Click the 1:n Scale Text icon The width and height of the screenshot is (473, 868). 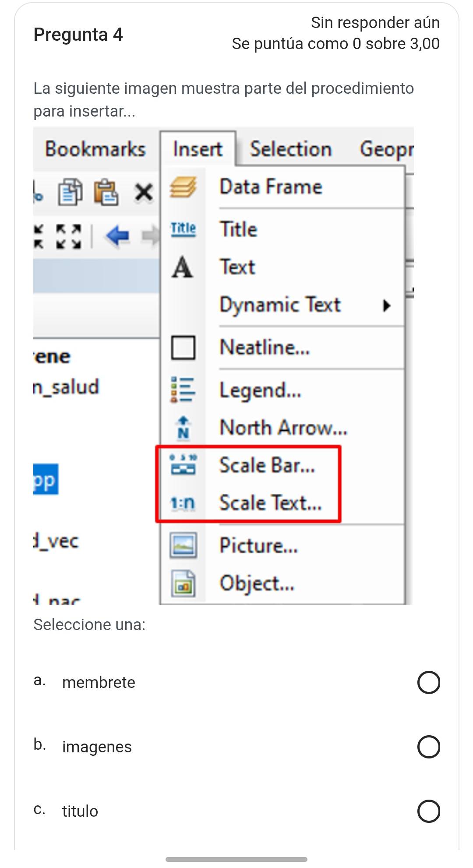click(x=183, y=504)
